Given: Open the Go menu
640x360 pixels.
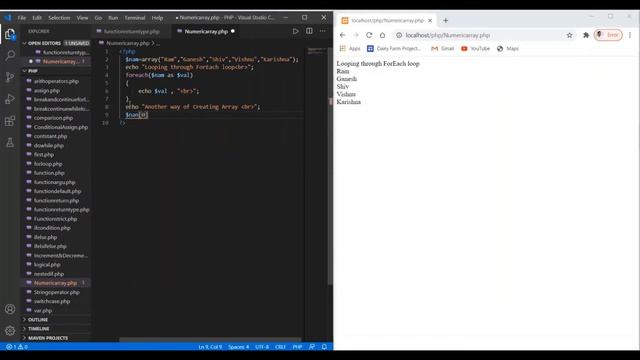Looking at the screenshot, I should click(x=98, y=18).
